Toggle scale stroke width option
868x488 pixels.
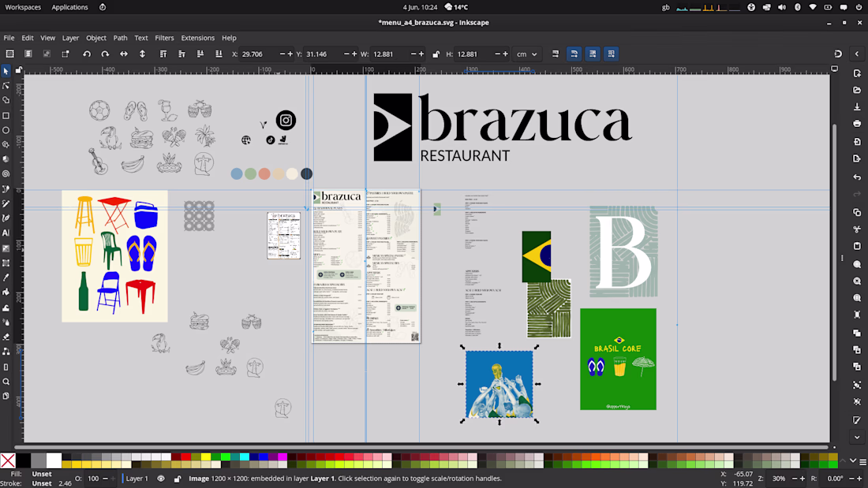point(556,54)
